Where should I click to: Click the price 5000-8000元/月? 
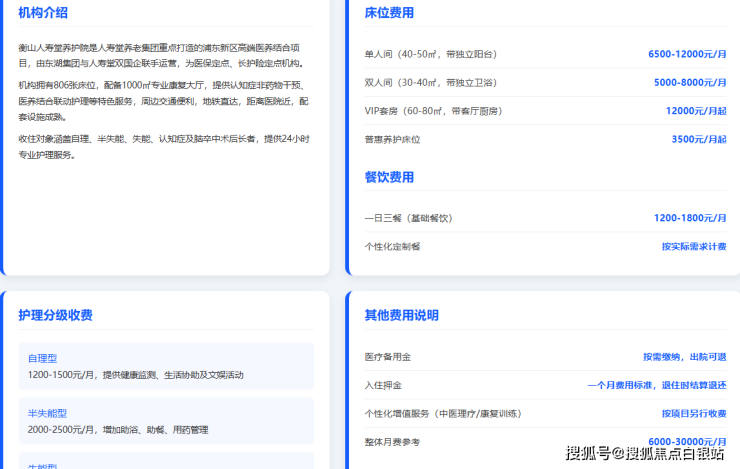click(x=690, y=83)
